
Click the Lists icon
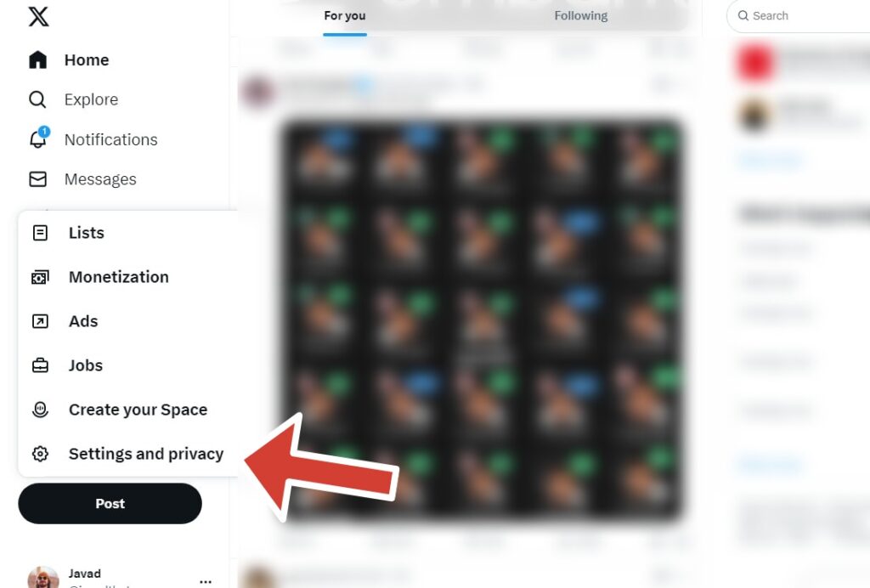(40, 233)
